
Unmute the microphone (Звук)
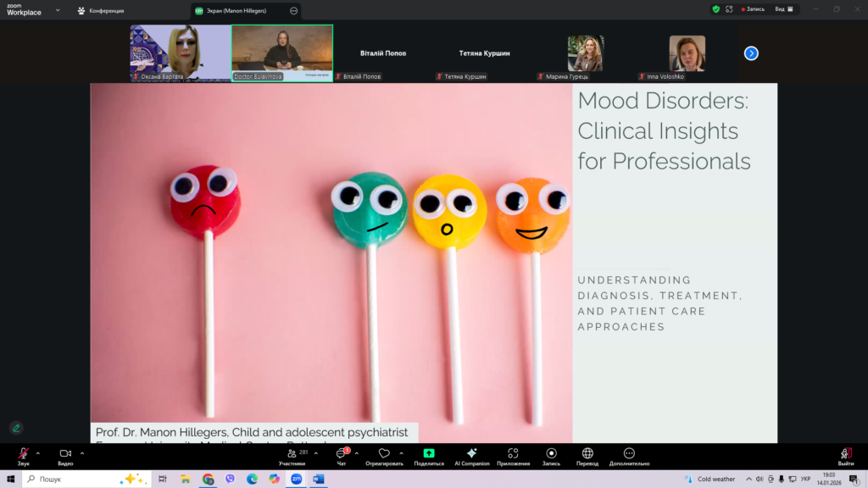point(23,454)
